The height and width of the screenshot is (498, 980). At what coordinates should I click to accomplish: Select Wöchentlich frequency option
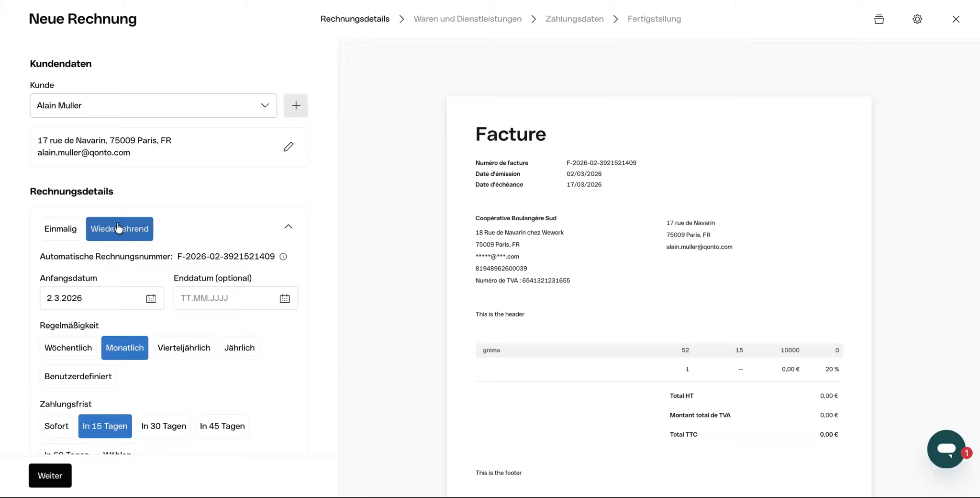(x=68, y=348)
